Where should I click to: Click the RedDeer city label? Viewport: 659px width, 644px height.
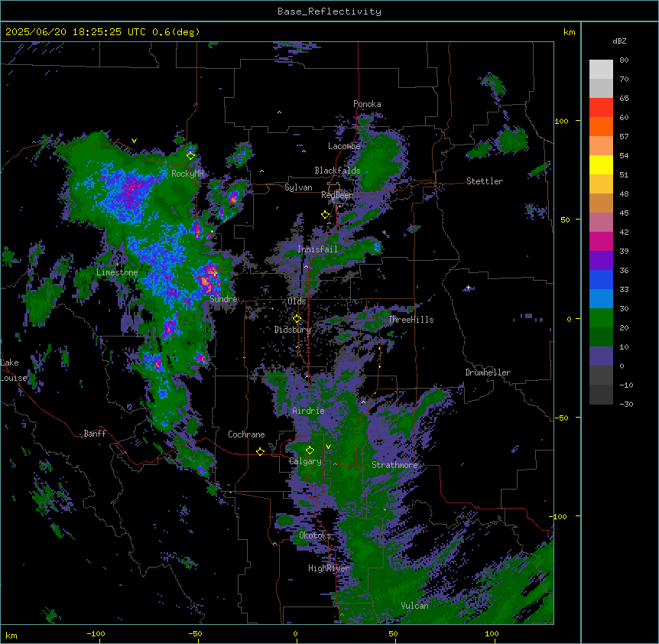[x=337, y=195]
